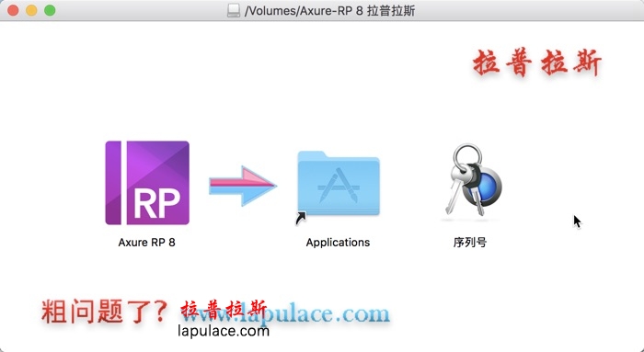Click the disk proxy icon in the title bar
Image resolution: width=644 pixels, height=352 pixels.
[x=234, y=11]
